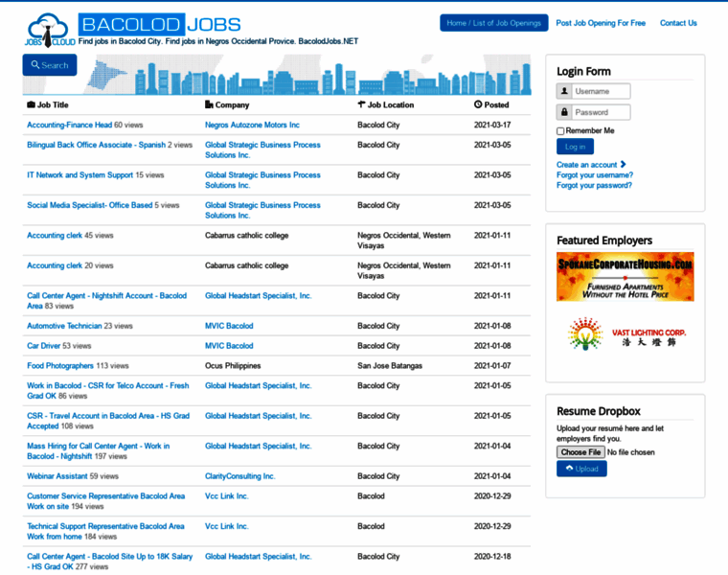Click the user icon beside Username field

(x=564, y=91)
